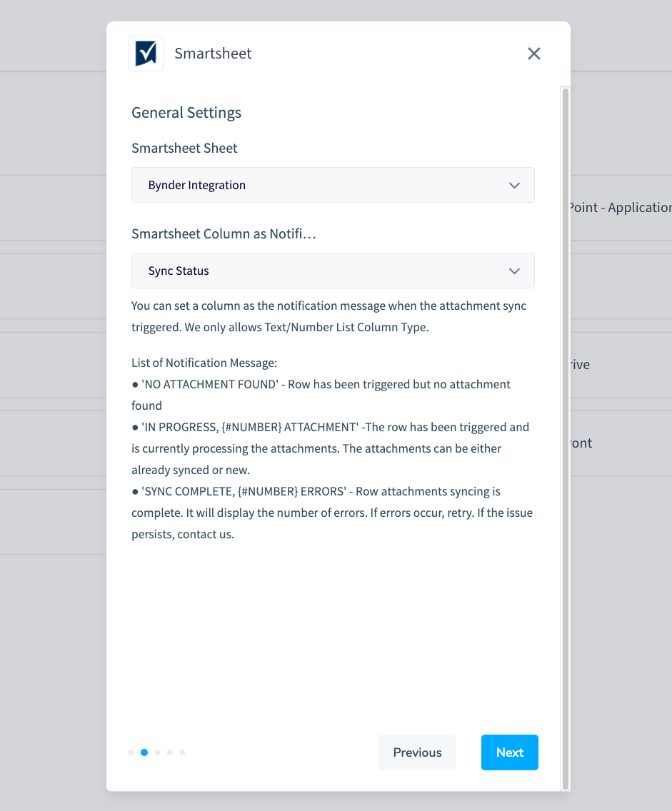The height and width of the screenshot is (811, 672).
Task: Click the last pagination dot
Action: click(182, 752)
